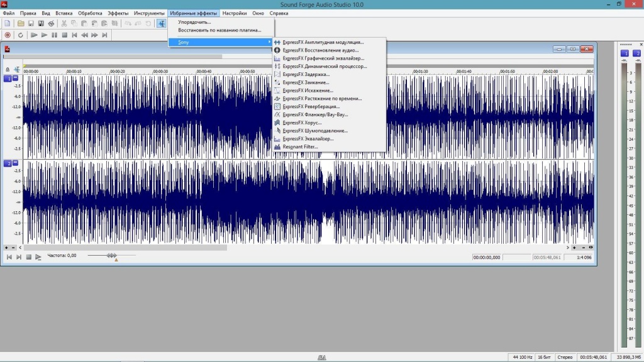Select ExpressFX Графический эквалайзер…

329,58
